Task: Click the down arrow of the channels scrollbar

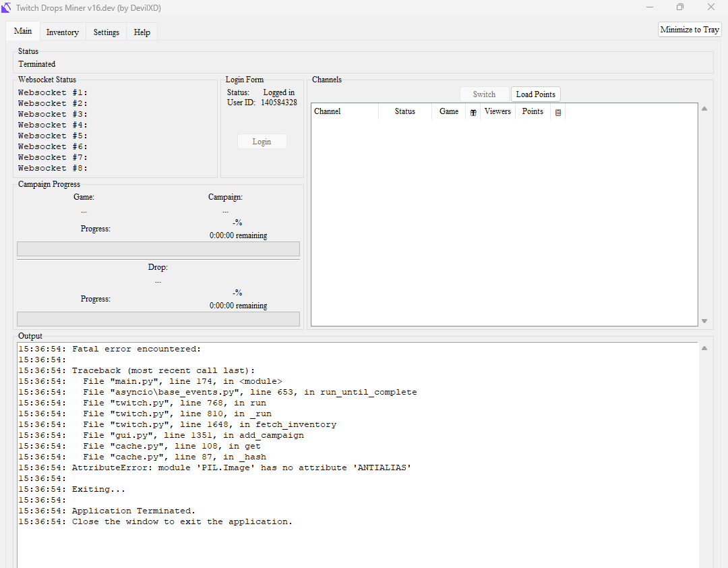Action: coord(704,321)
